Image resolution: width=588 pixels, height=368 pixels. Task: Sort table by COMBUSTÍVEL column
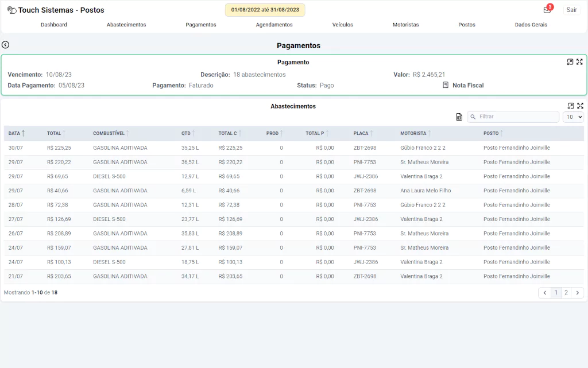[111, 133]
